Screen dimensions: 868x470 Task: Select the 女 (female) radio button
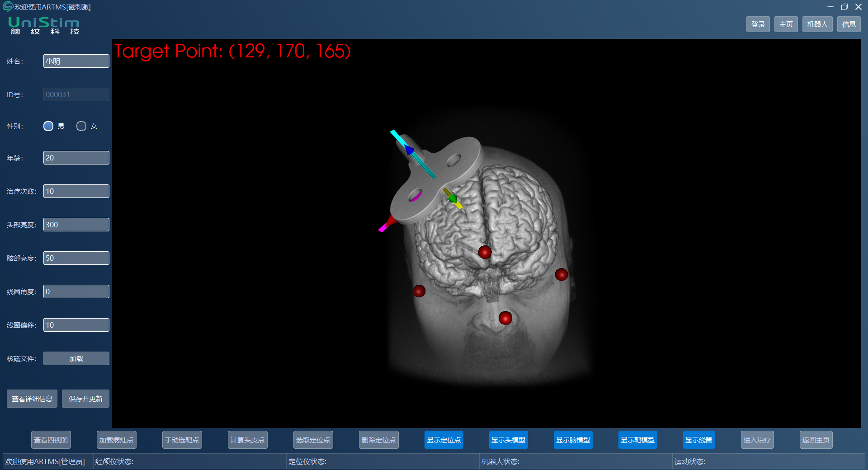(x=81, y=126)
